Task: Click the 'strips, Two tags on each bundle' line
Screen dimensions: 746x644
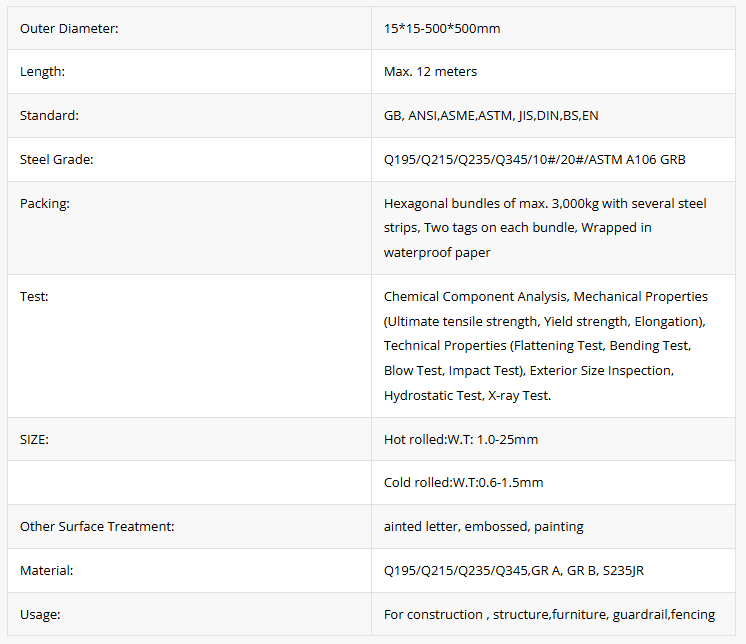Action: pos(518,228)
